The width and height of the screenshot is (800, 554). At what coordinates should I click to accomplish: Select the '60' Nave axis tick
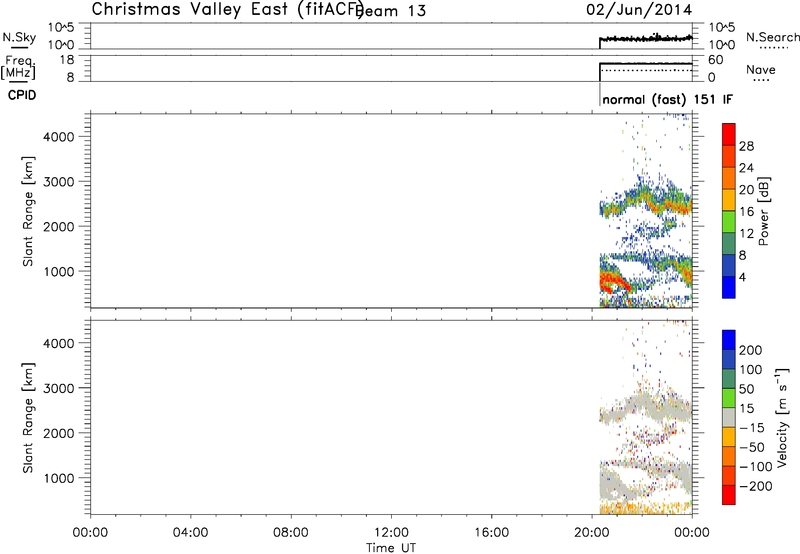coord(715,60)
